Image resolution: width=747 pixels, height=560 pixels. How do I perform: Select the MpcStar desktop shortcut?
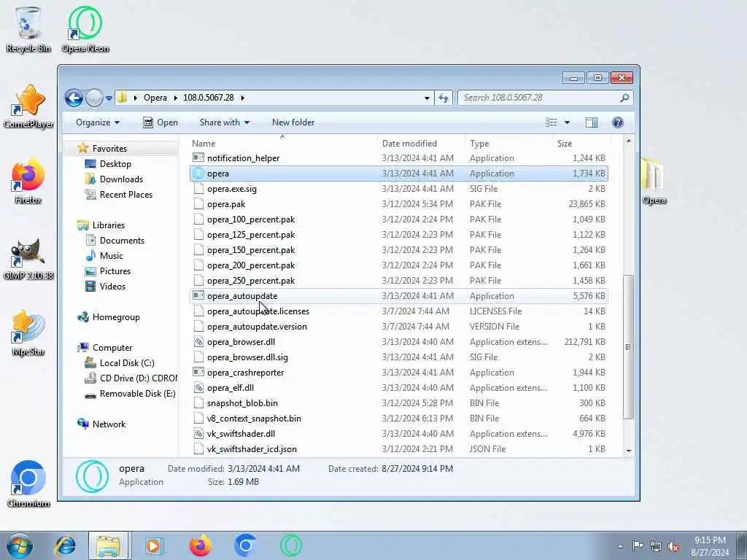(28, 332)
